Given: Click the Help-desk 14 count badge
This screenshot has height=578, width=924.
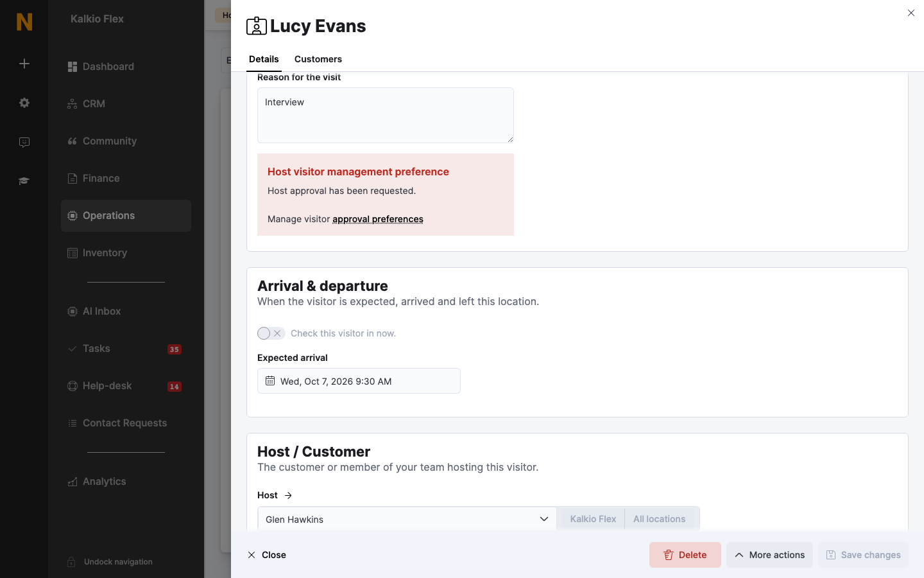Looking at the screenshot, I should (175, 387).
